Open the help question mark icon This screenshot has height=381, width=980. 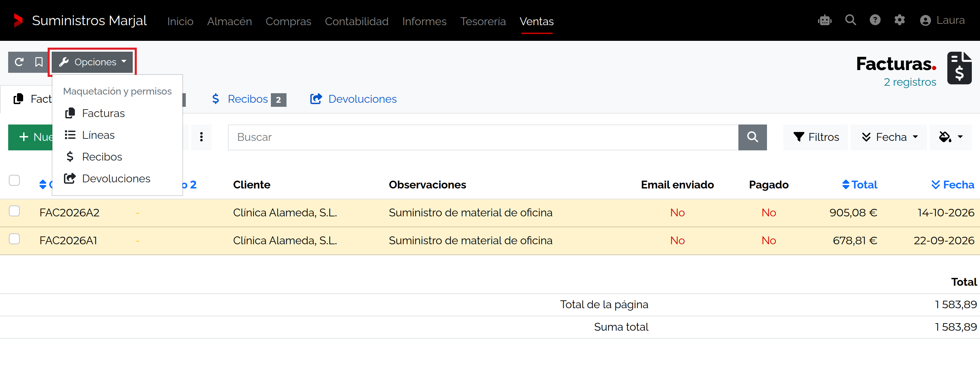click(875, 20)
